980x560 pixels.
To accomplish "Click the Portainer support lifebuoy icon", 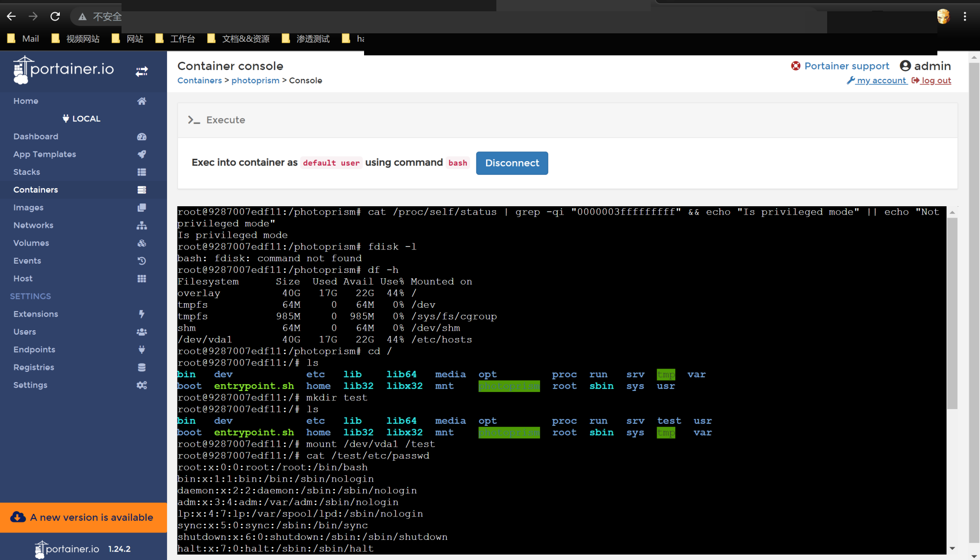I will point(796,66).
